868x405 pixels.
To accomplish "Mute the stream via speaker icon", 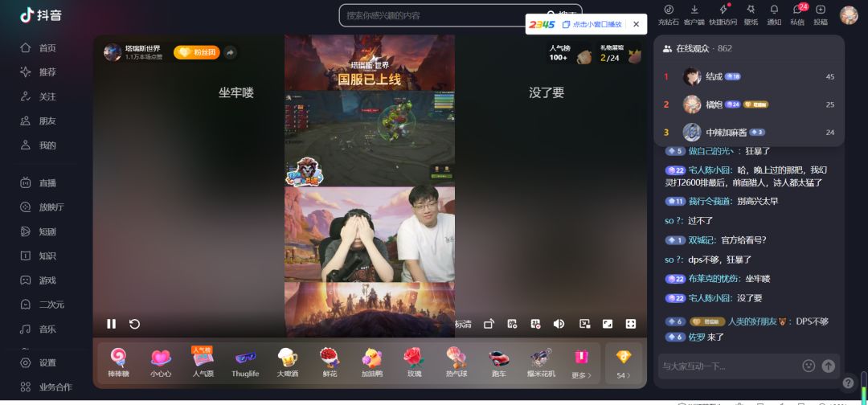I will pos(559,324).
